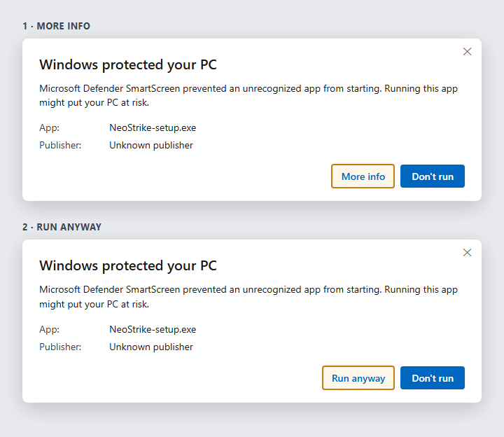Click second dialog's Windows protected your PC title
This screenshot has height=437, width=504.
click(128, 266)
